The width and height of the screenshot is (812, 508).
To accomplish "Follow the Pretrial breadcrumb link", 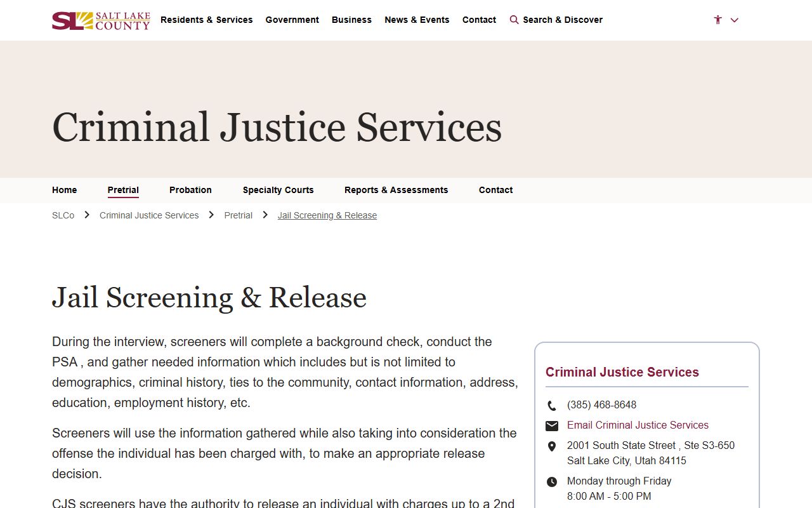I will pyautogui.click(x=239, y=215).
